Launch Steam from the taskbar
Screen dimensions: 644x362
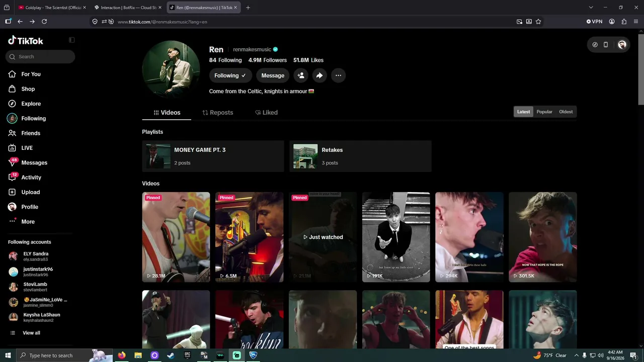(171, 355)
